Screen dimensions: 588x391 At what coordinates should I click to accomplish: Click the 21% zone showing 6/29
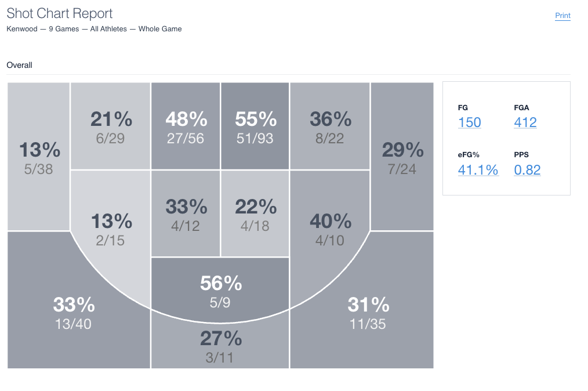click(x=111, y=127)
